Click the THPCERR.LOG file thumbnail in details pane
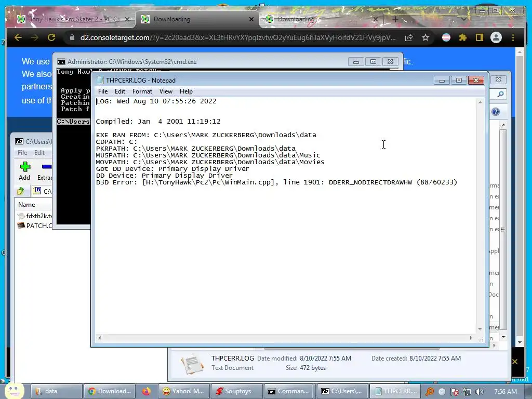Screen dimensions: 532x399 tap(192, 364)
